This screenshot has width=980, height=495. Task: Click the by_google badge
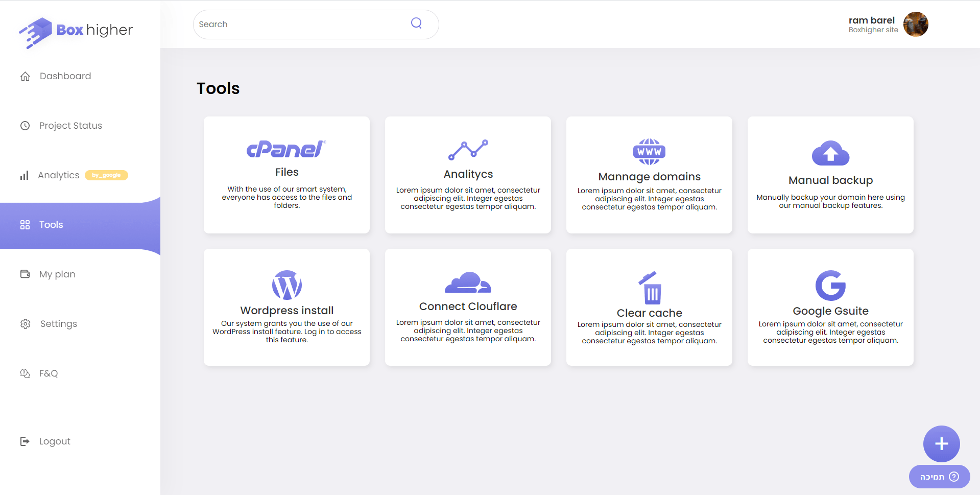pos(106,175)
